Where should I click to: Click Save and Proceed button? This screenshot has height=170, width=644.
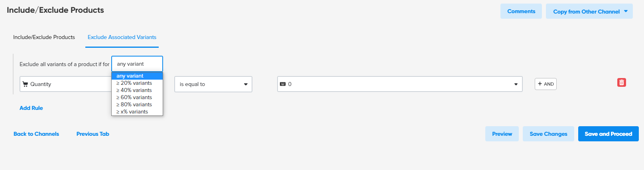(608, 134)
